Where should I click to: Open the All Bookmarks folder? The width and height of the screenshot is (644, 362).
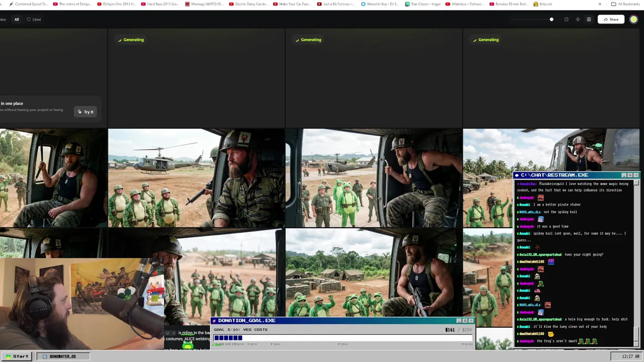625,4
